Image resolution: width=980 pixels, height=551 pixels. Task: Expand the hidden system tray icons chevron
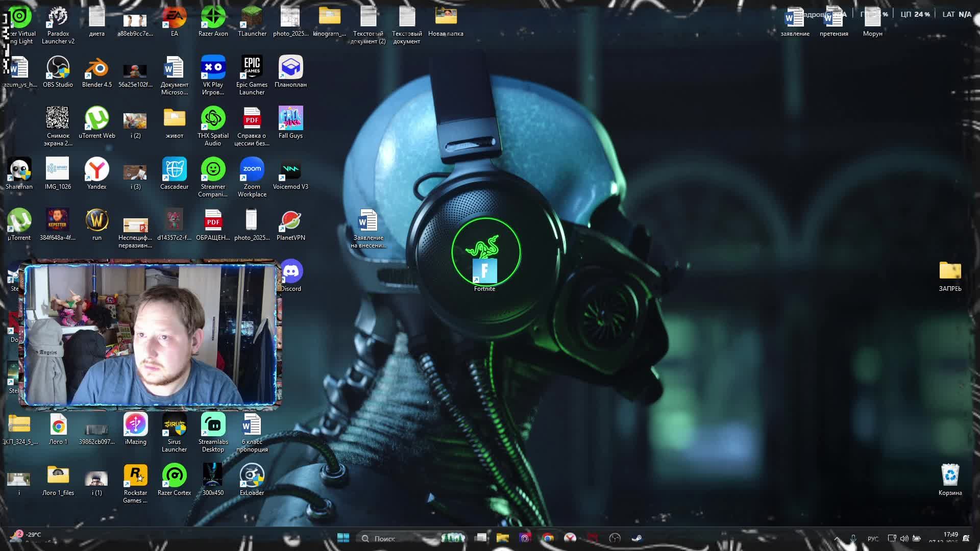pos(837,538)
